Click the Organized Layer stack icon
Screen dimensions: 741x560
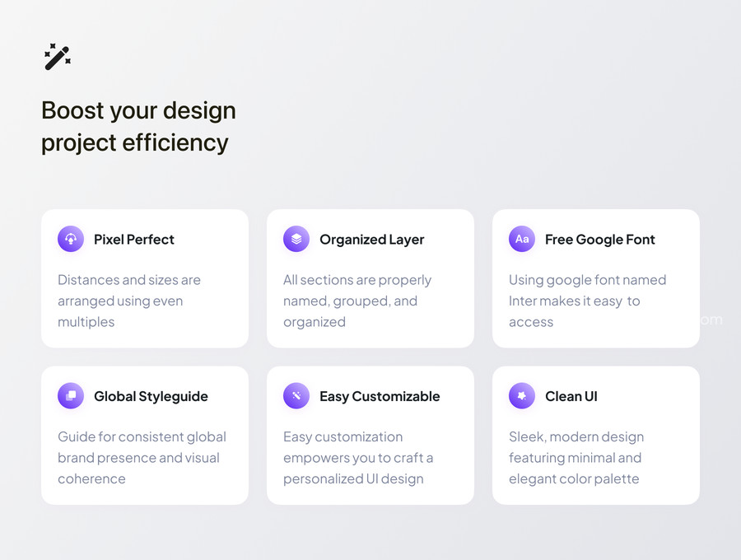(296, 239)
